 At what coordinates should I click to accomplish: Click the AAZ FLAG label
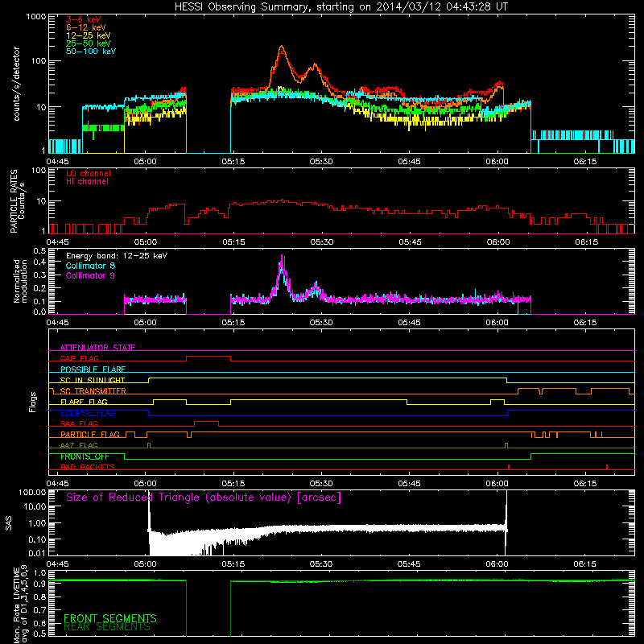click(x=79, y=445)
